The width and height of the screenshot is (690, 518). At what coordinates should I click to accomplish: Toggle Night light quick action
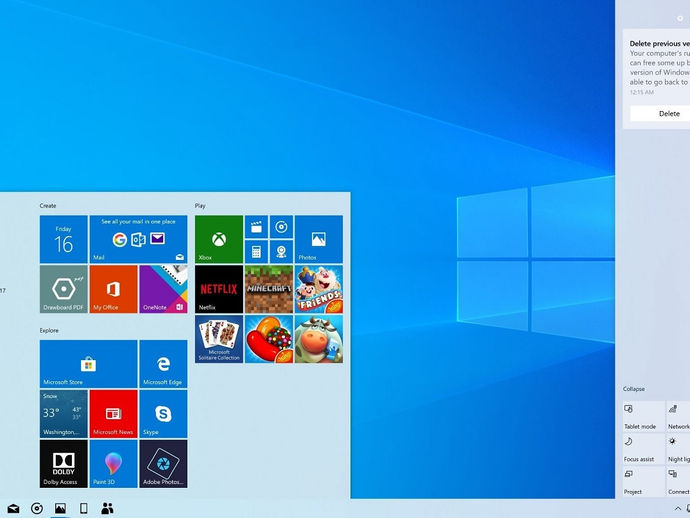(x=678, y=449)
